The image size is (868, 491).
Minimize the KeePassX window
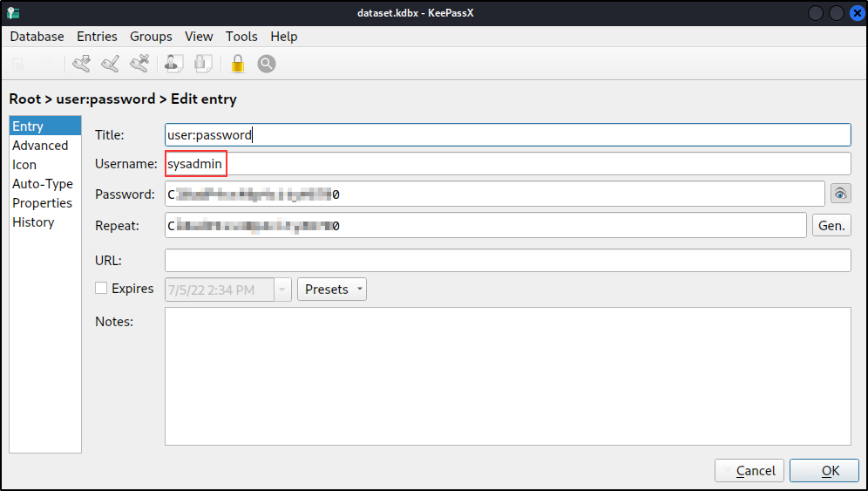[x=816, y=13]
